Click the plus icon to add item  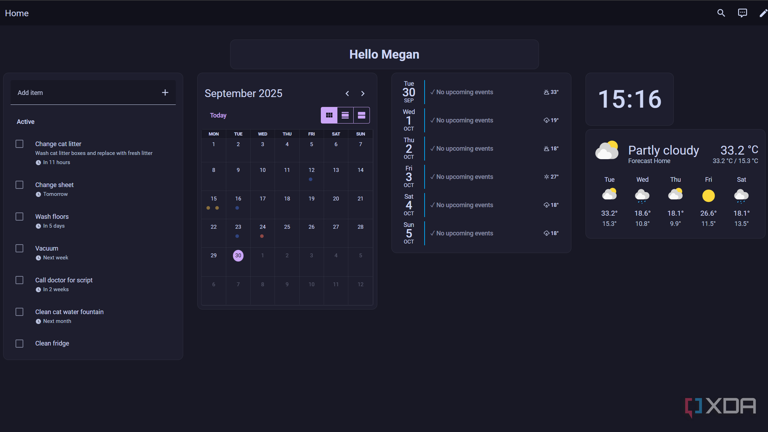[x=165, y=93]
